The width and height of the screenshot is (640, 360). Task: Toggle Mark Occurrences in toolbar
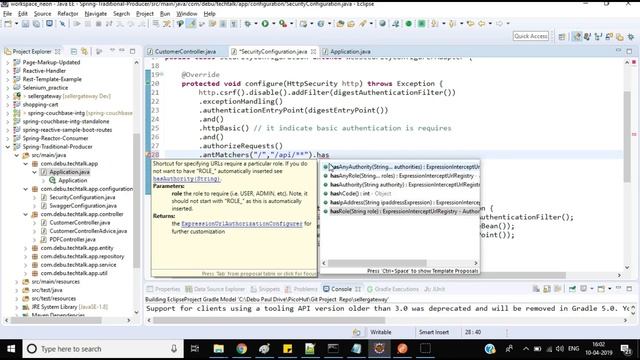pyautogui.click(x=191, y=24)
